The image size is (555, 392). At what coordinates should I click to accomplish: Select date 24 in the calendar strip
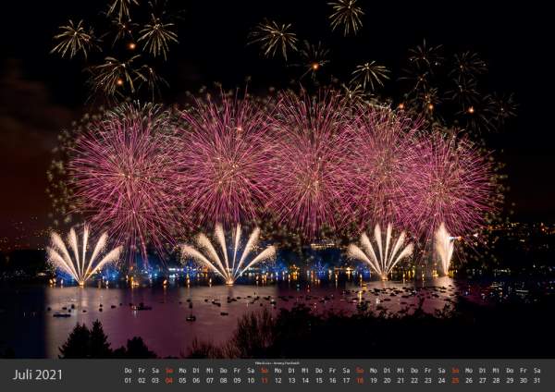442,381
